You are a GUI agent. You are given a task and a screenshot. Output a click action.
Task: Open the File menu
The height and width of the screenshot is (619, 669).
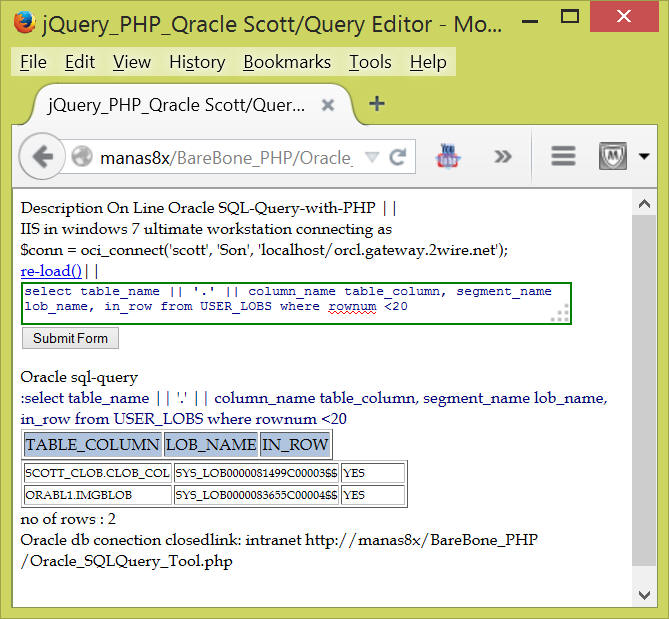click(33, 62)
